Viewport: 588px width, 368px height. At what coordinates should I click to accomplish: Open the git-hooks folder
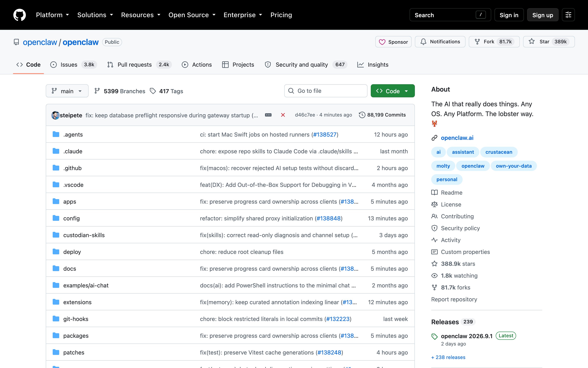tap(76, 319)
